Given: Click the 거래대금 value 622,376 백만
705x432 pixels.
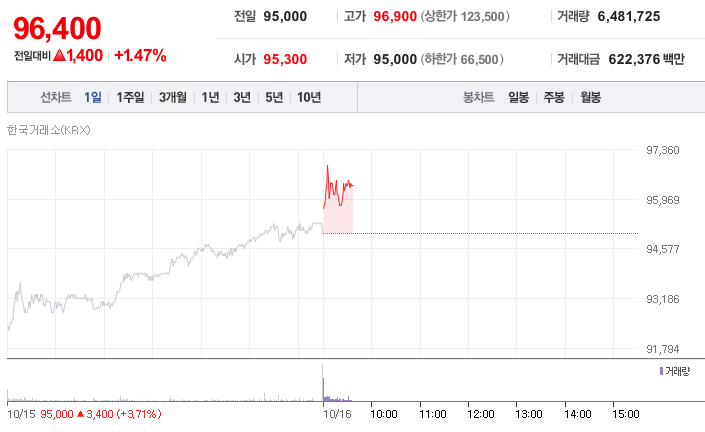Looking at the screenshot, I should pos(647,60).
